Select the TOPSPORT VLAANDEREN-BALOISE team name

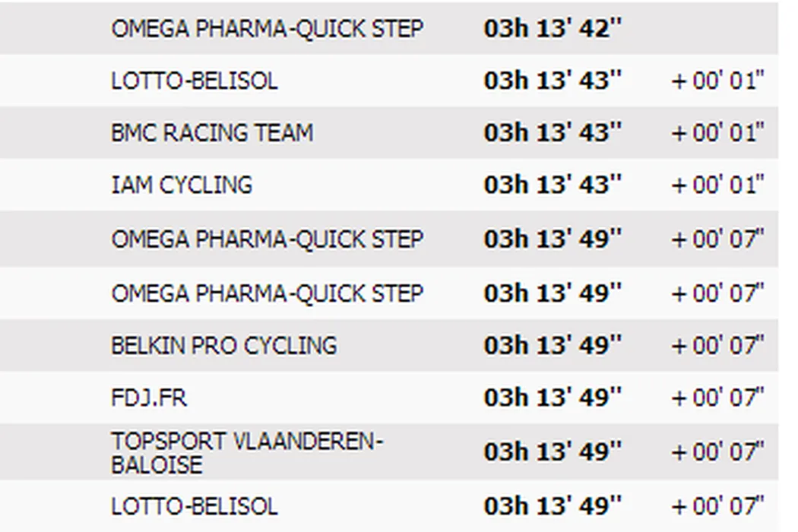point(248,452)
